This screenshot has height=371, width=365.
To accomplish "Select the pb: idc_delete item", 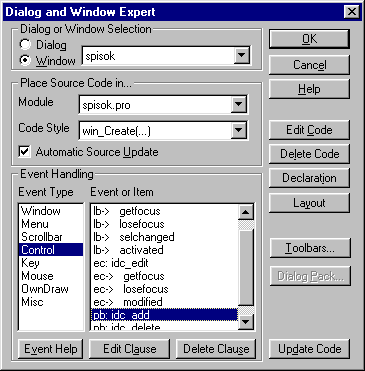I will [164, 326].
